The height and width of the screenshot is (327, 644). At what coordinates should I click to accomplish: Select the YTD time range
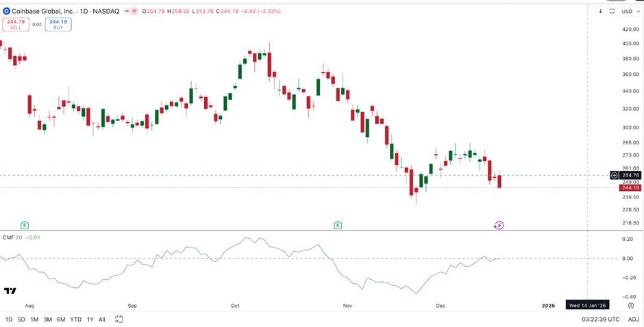(75, 319)
